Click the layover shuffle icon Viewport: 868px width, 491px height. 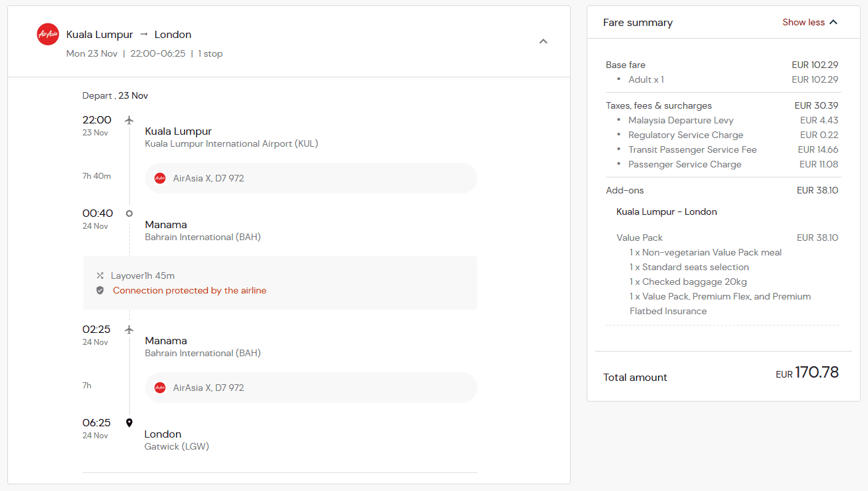pos(100,276)
